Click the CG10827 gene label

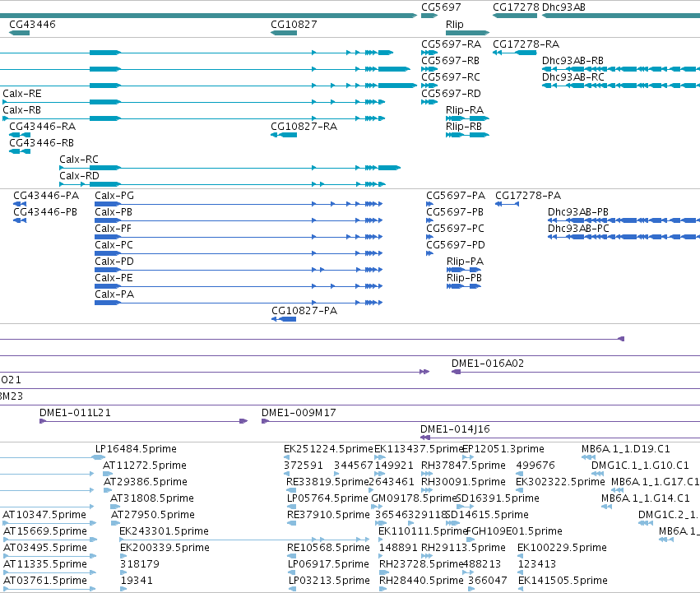click(294, 25)
